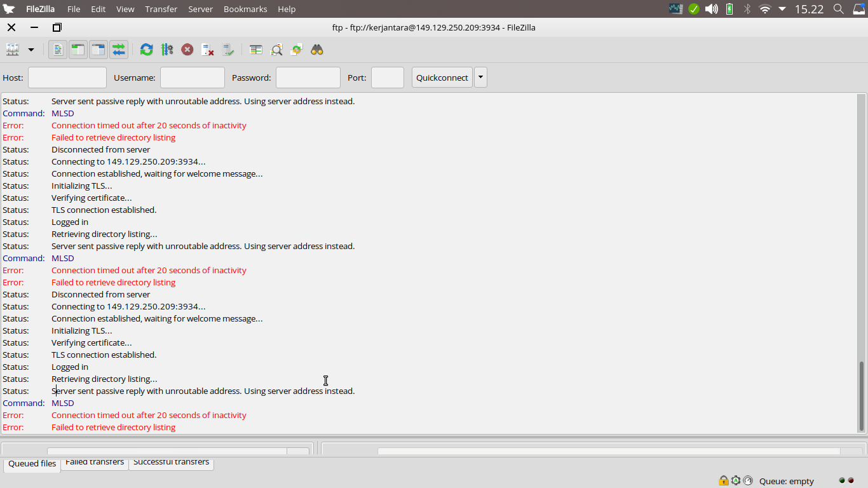Click the encryption lock icon in status bar
This screenshot has width=868, height=488.
724,481
